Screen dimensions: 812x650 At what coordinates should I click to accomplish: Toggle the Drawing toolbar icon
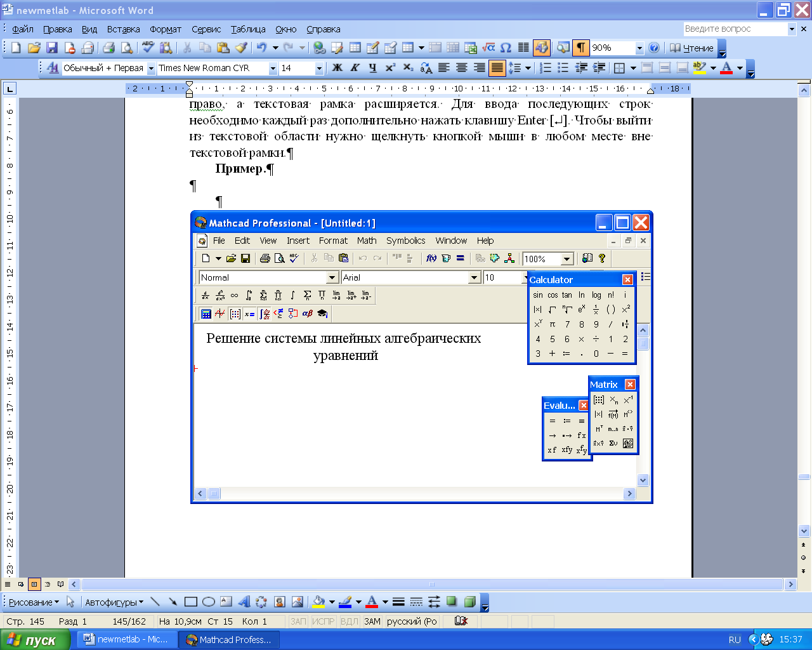click(541, 48)
